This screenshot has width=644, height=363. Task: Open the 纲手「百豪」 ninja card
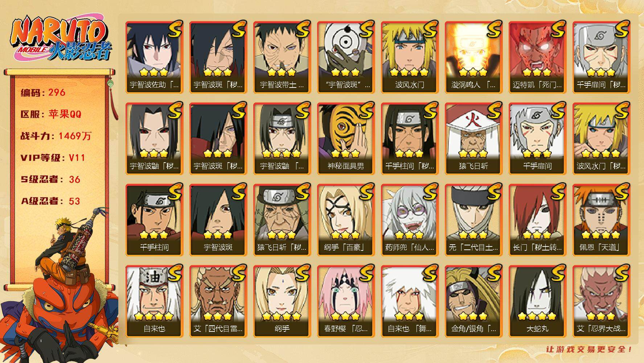coord(346,220)
